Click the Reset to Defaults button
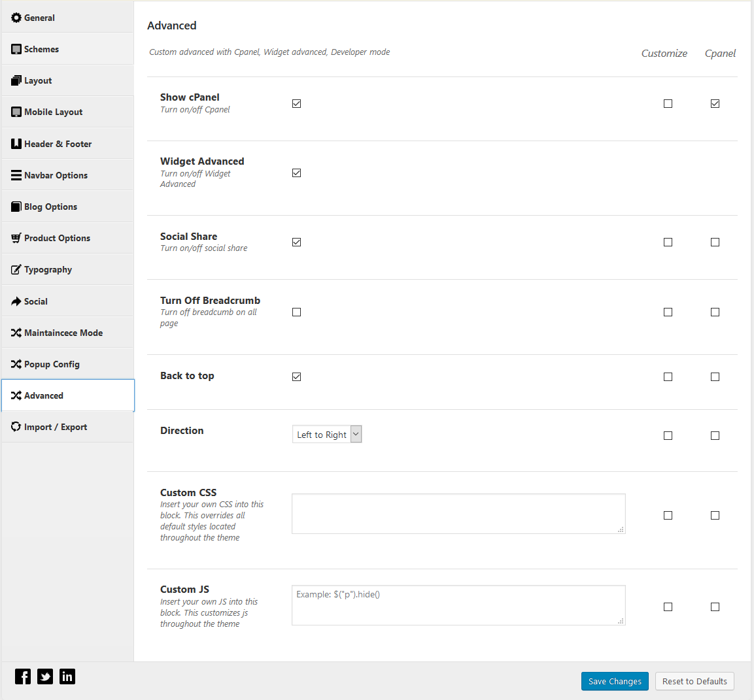754x700 pixels. pyautogui.click(x=694, y=681)
